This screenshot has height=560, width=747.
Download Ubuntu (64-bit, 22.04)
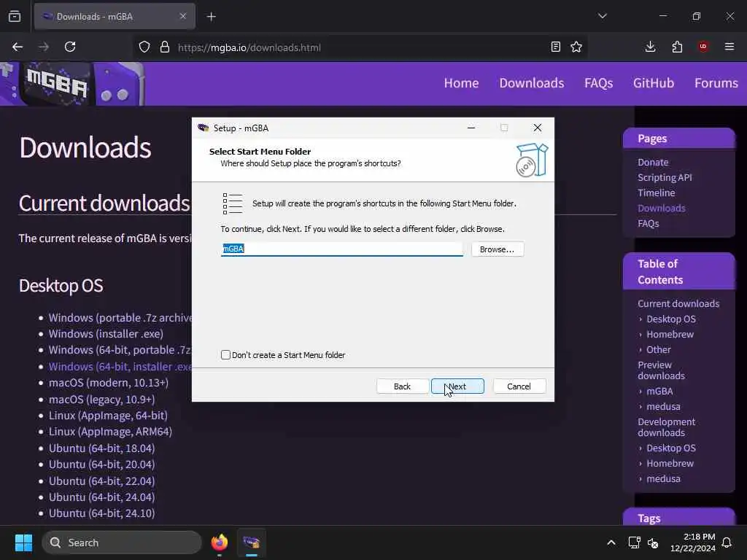[102, 481]
